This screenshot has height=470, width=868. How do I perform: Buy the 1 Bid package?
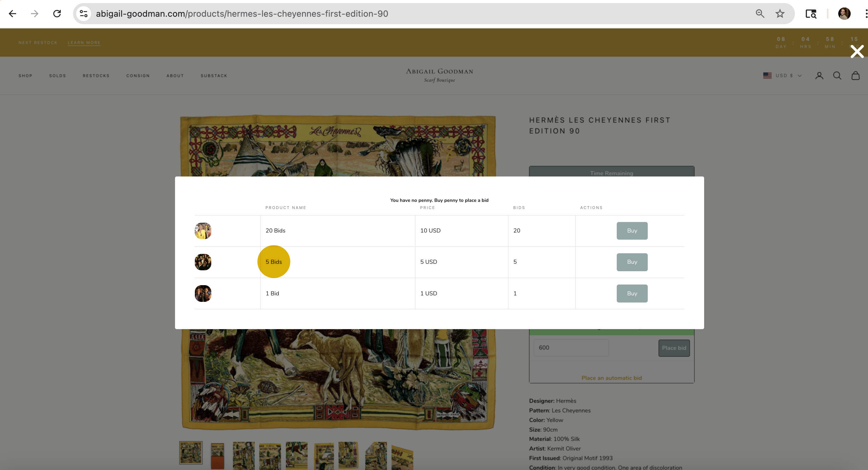(x=632, y=293)
